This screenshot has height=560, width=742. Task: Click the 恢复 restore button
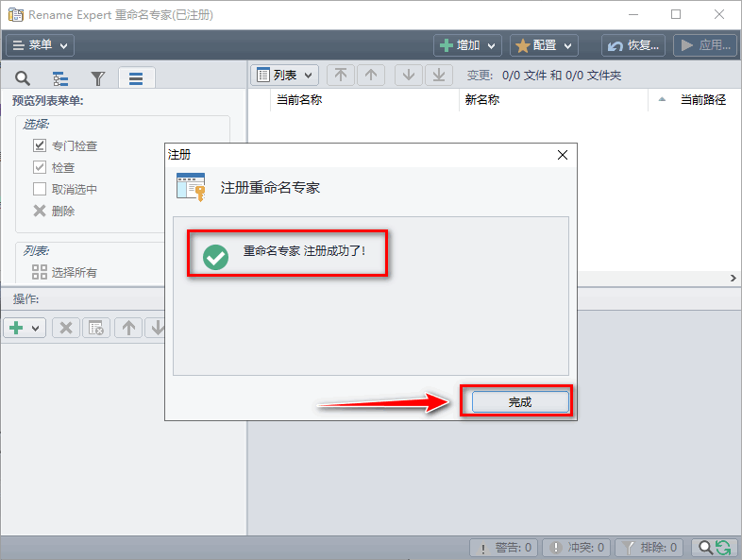click(x=633, y=45)
